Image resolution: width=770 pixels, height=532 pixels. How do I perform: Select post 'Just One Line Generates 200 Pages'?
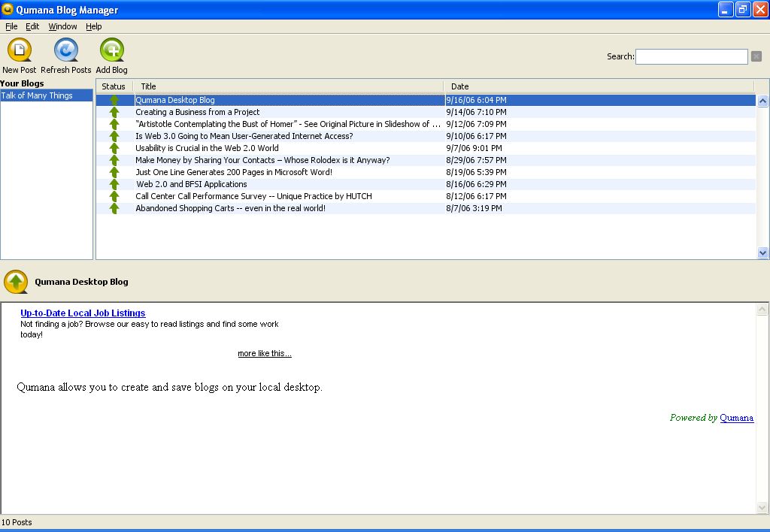coord(234,172)
